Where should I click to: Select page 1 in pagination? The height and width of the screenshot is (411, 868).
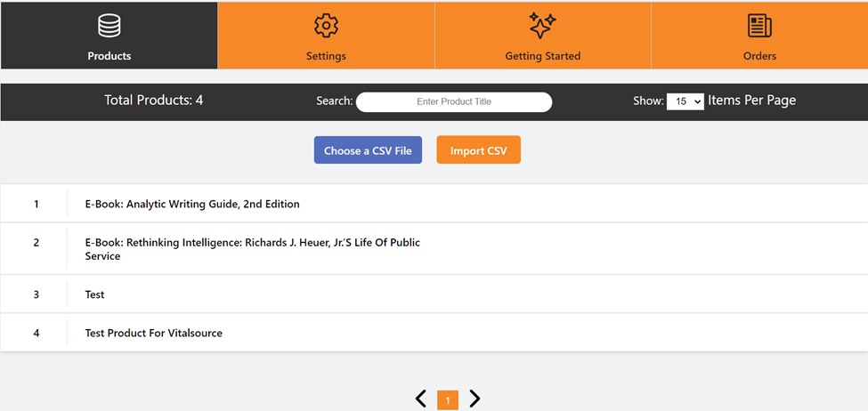tap(448, 400)
